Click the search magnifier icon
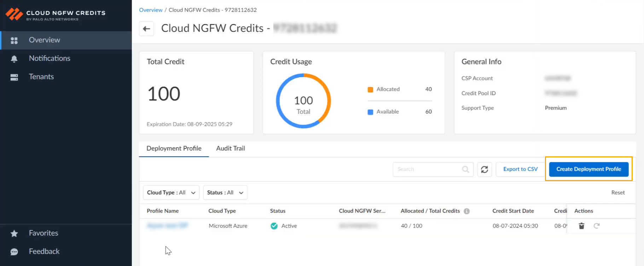 coord(465,169)
